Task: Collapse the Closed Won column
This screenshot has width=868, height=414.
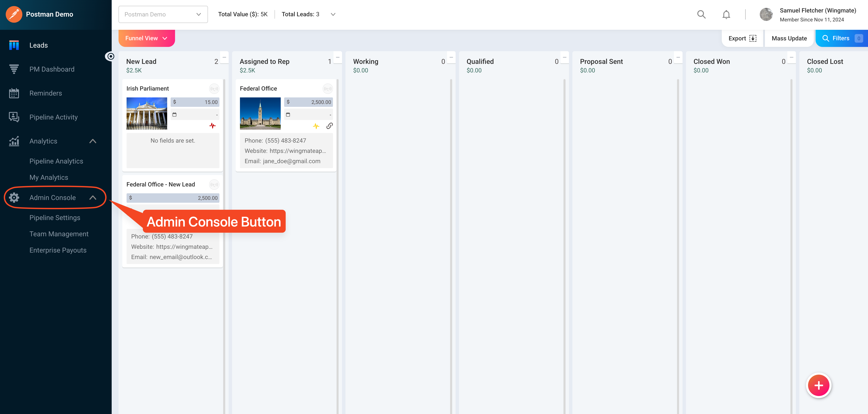Action: pyautogui.click(x=791, y=57)
